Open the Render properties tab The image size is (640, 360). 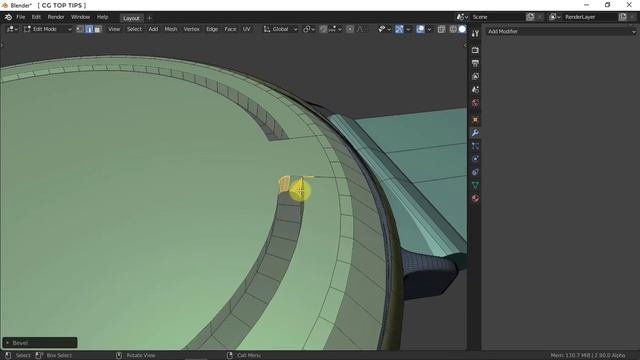coord(475,50)
